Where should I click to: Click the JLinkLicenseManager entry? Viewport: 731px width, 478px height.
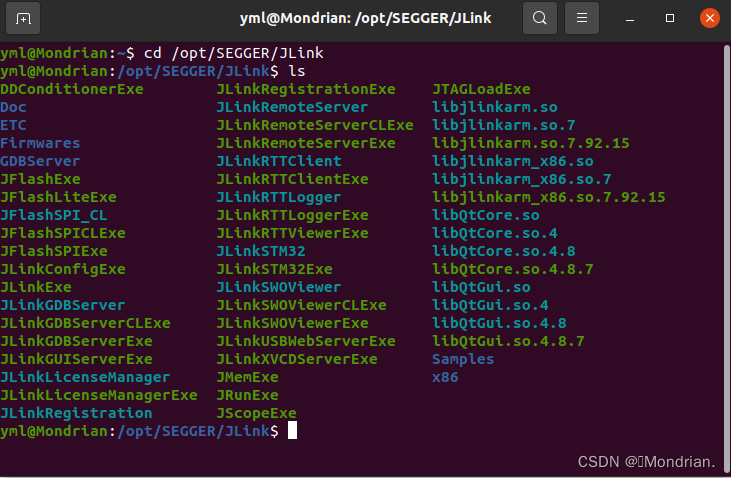85,377
